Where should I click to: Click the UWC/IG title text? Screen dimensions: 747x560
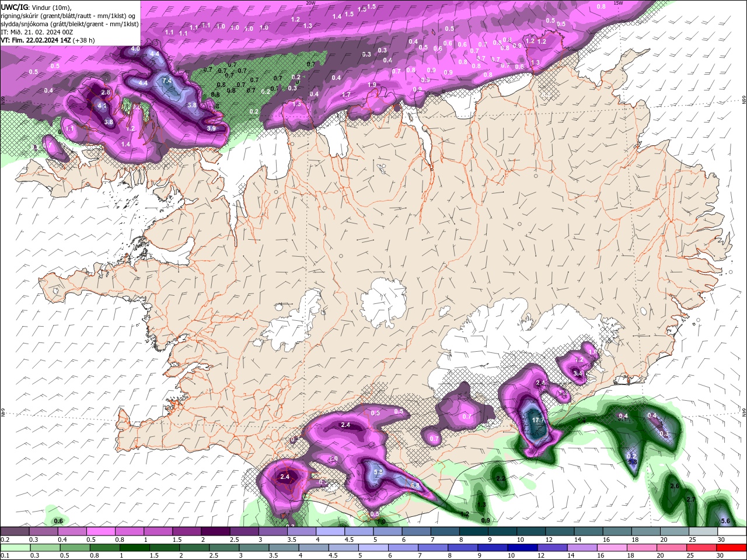(x=15, y=7)
